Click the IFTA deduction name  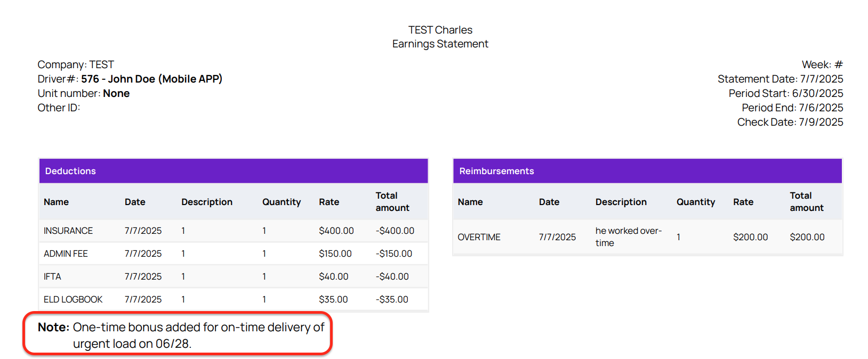point(52,276)
